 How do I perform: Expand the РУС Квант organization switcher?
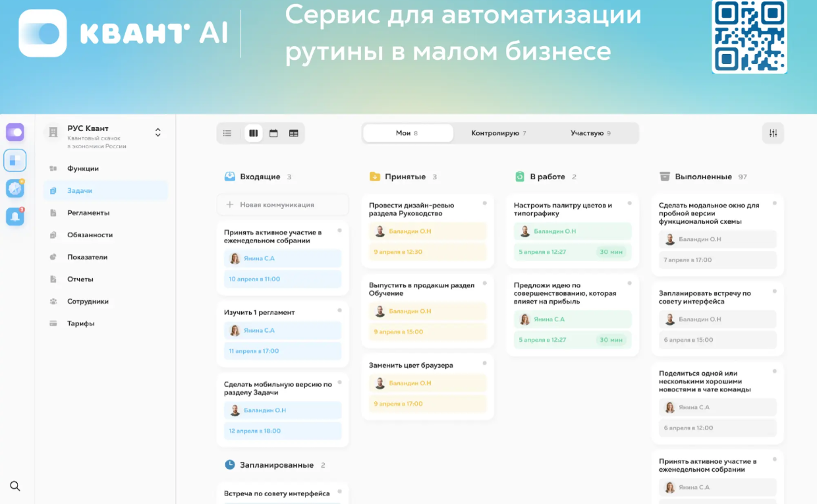(158, 132)
